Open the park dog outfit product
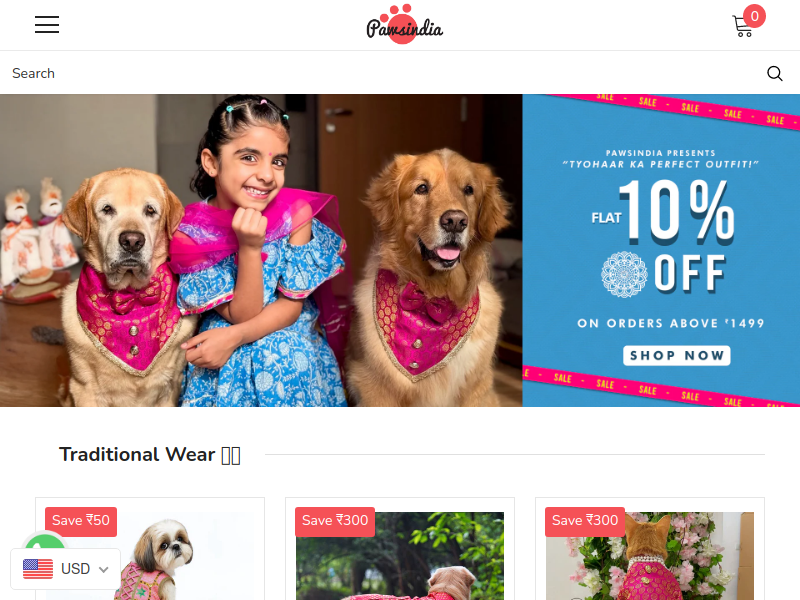The height and width of the screenshot is (600, 800). tap(400, 556)
